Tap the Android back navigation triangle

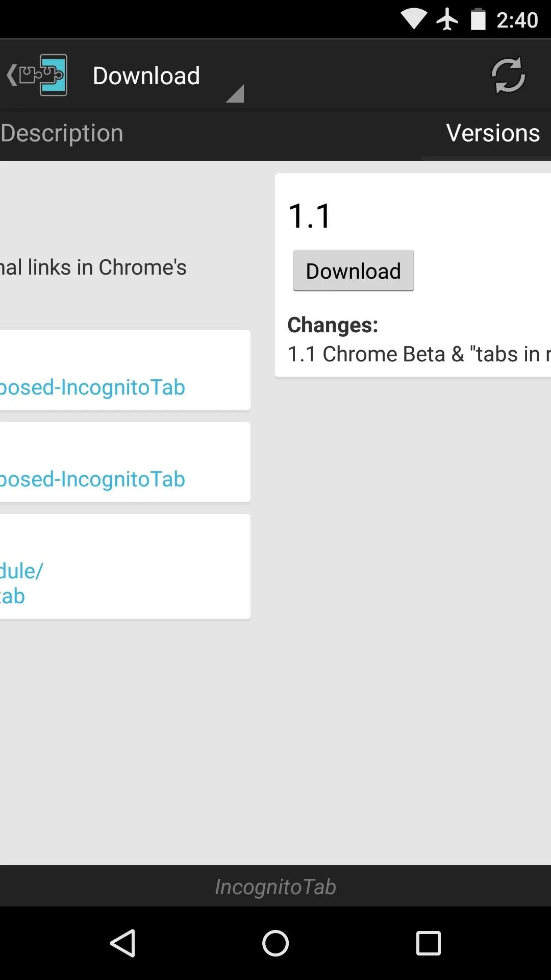122,943
